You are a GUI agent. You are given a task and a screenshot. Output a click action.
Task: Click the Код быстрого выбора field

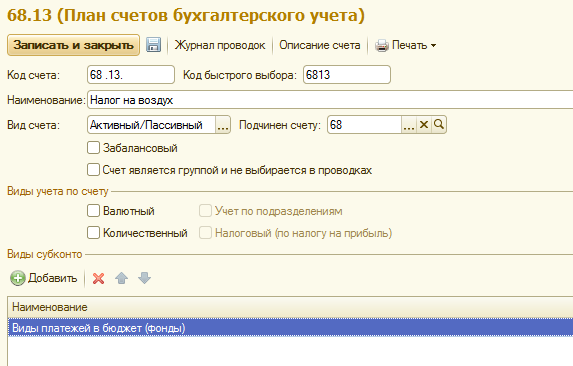coord(347,75)
